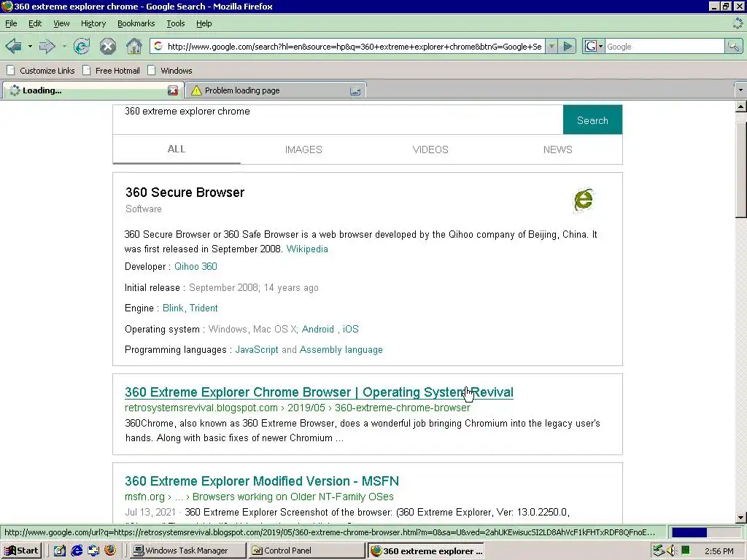The width and height of the screenshot is (747, 560).
Task: Click the green Go arrow button
Action: tap(568, 46)
